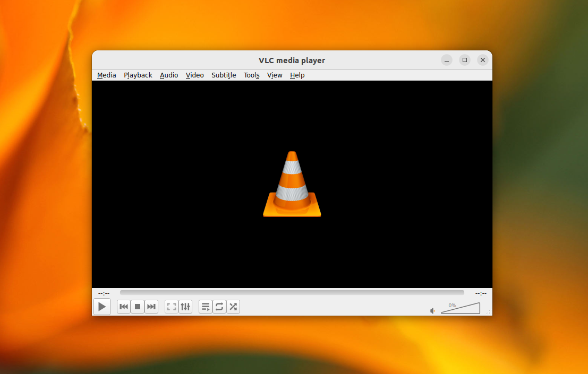This screenshot has width=588, height=374.
Task: Expand the Tools menu
Action: (x=251, y=75)
